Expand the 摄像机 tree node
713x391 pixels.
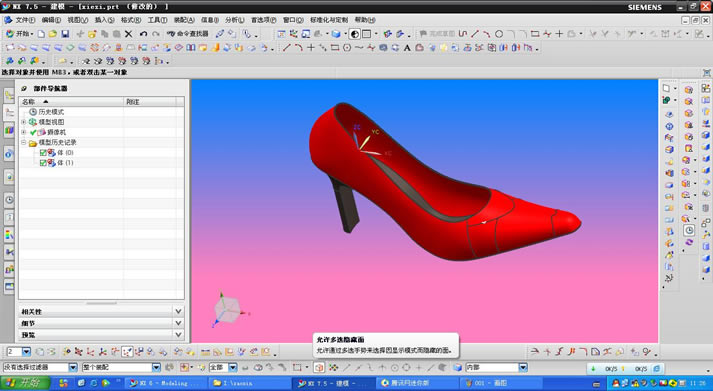[24, 132]
